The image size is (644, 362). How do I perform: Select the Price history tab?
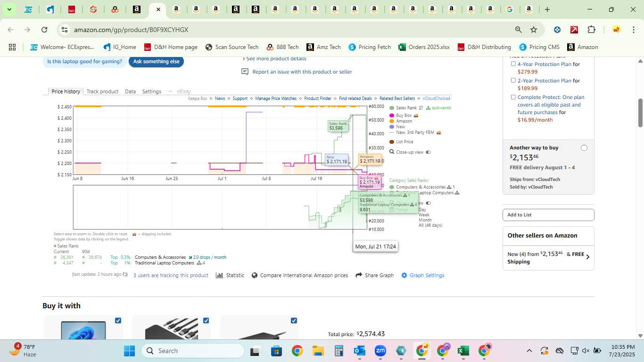[66, 91]
